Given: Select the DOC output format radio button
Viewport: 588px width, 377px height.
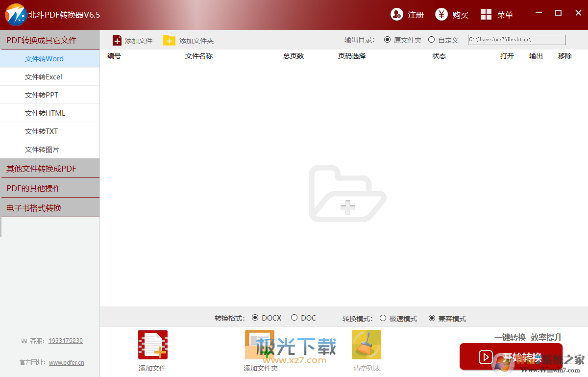Looking at the screenshot, I should pos(294,318).
